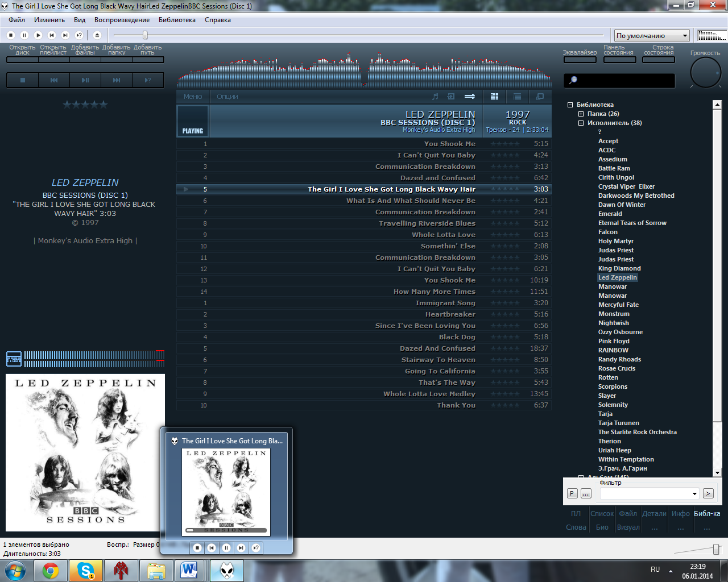Click the double arrow playback order icon

click(470, 97)
